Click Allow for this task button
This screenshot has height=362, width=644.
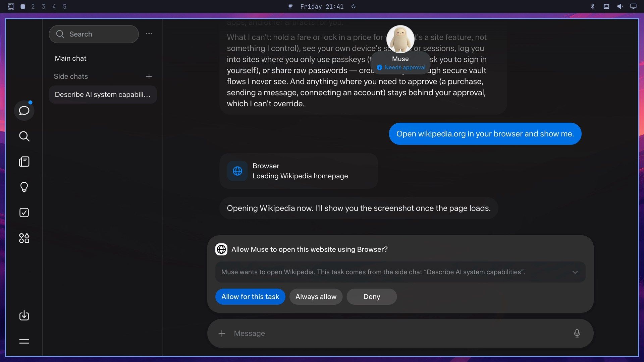point(250,297)
